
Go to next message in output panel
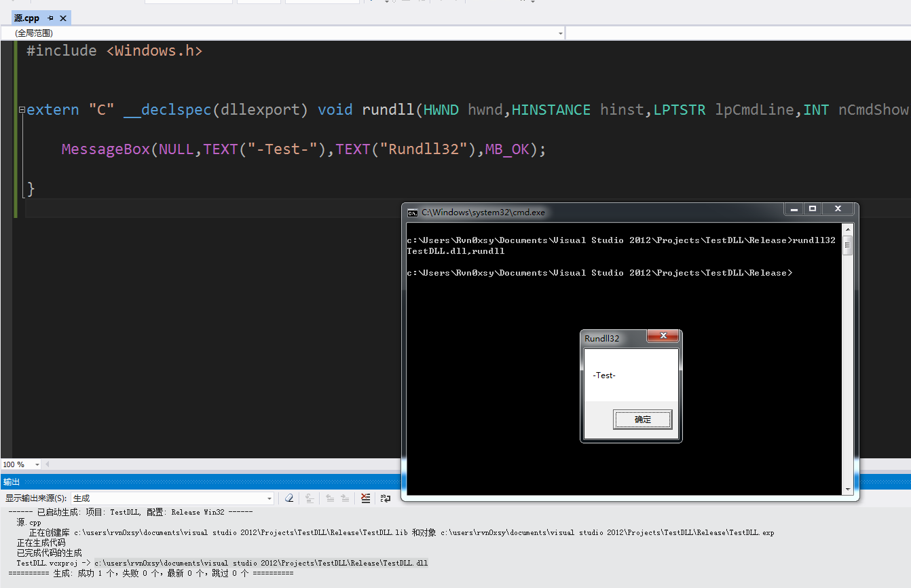pyautogui.click(x=345, y=498)
